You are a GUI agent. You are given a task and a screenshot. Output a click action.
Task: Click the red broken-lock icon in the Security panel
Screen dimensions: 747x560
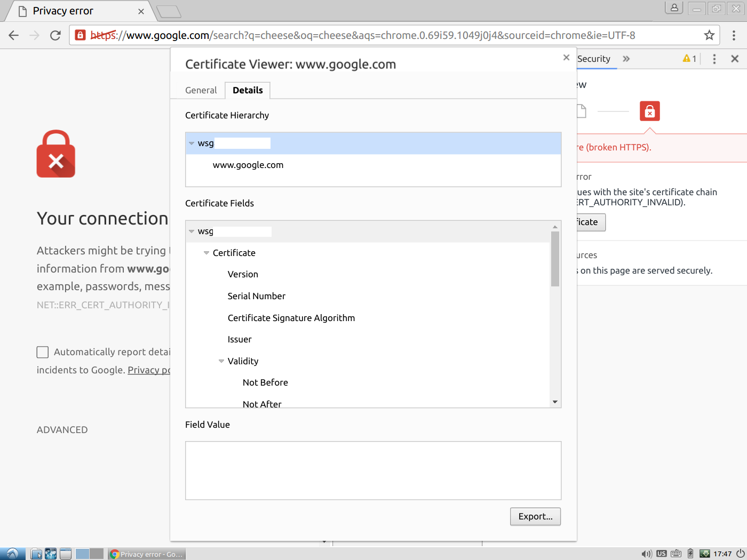coord(649,111)
